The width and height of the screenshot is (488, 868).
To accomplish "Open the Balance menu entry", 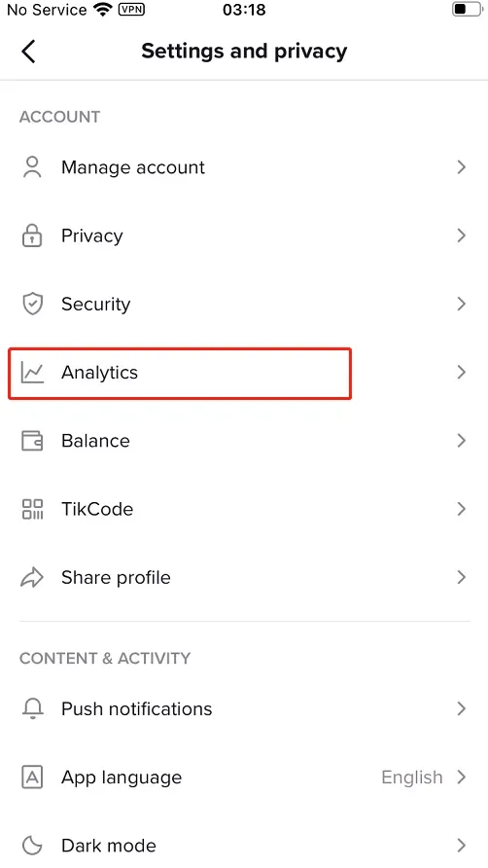I will click(x=244, y=441).
